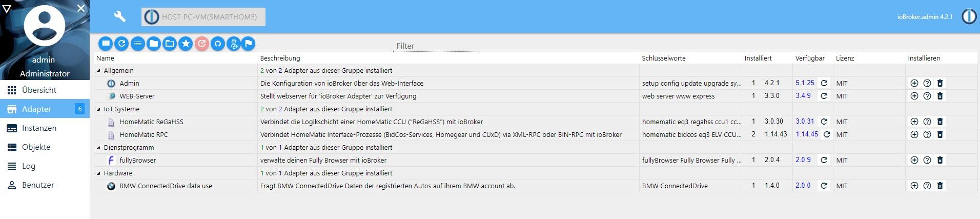
Task: Open the Log menu item
Action: point(29,166)
